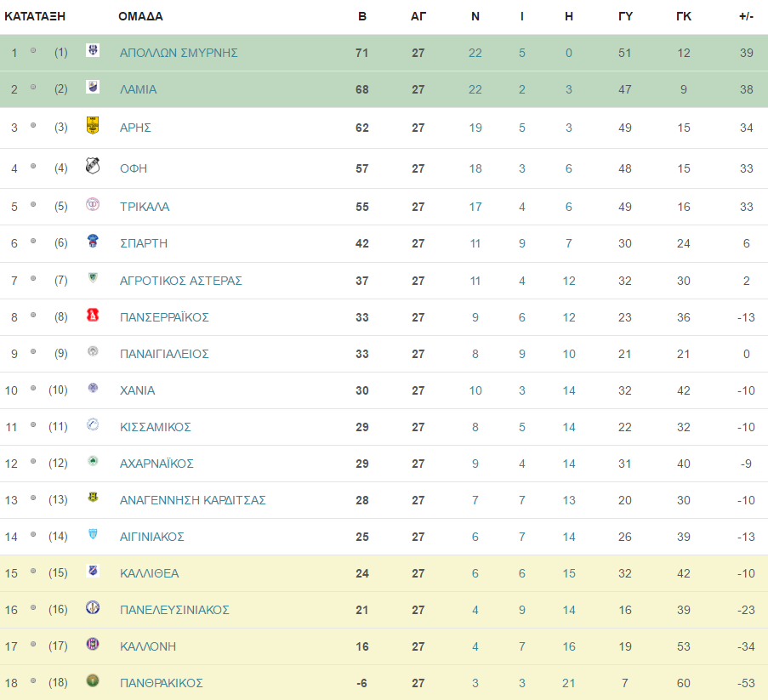Click the ΚΑΤΑΤΑΞΗ column header
Image resolution: width=768 pixels, height=700 pixels.
click(35, 16)
